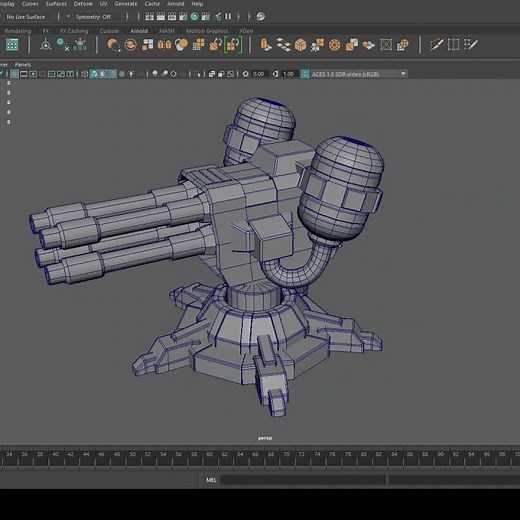
Task: Toggle isolate select in viewport toolbar
Action: point(197,74)
